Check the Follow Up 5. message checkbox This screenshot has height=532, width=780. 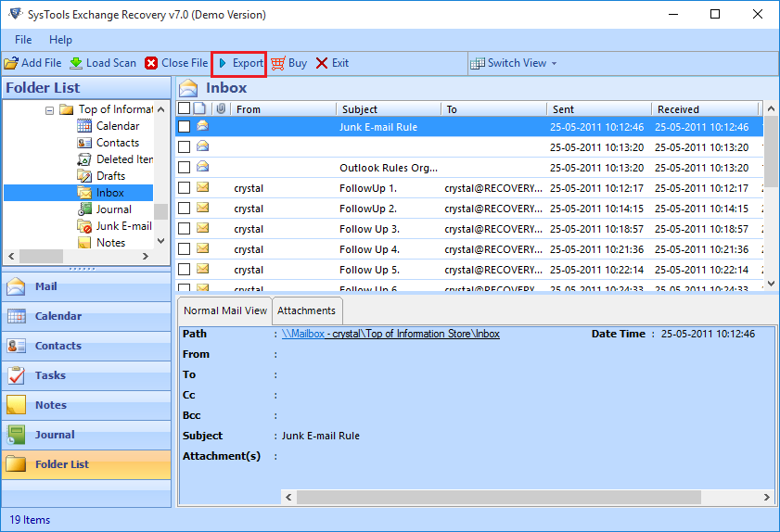(x=184, y=269)
